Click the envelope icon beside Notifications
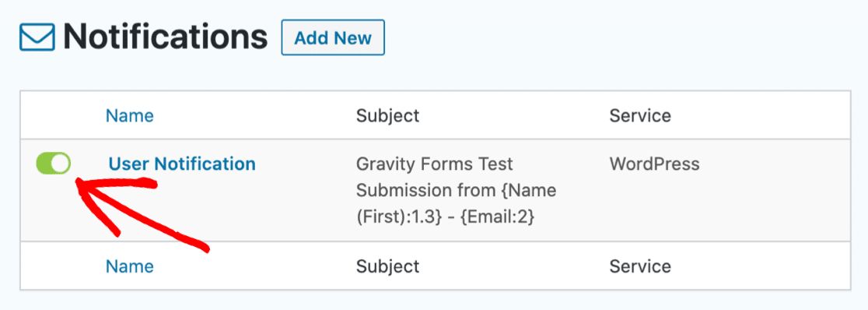 [37, 37]
